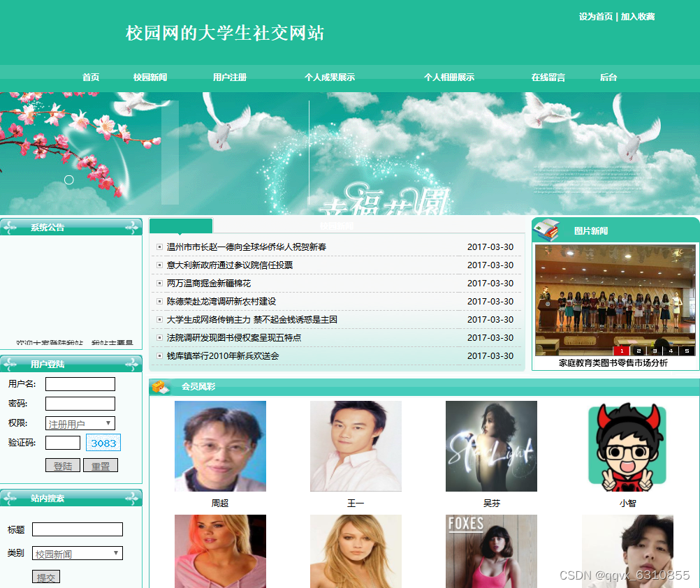Open 小智's cartoon avatar
This screenshot has height=588, width=700.
pos(627,446)
